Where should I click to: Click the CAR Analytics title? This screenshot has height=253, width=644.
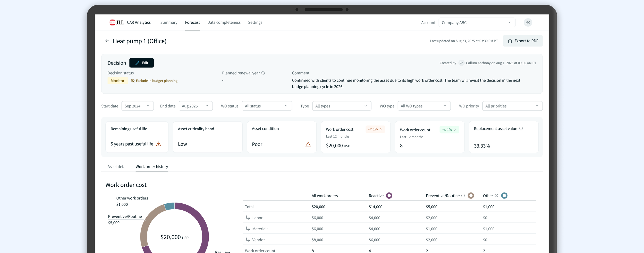(x=139, y=22)
